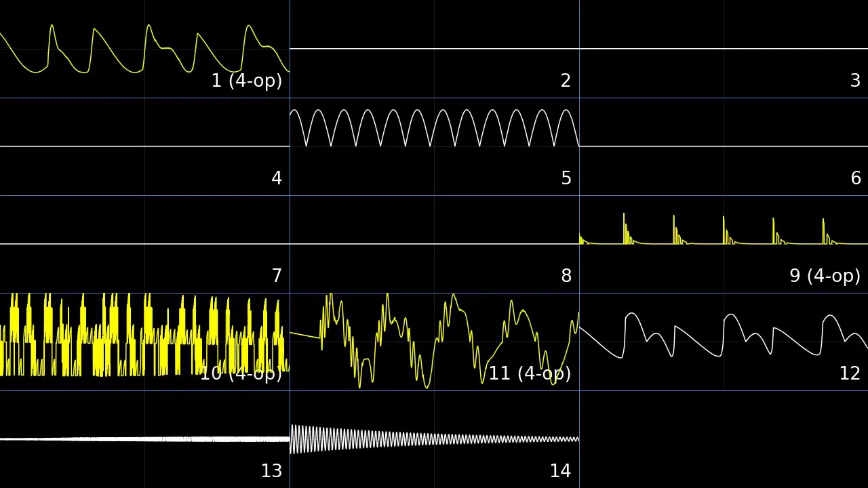Click the channel label '11 (4-op)'

pos(530,374)
